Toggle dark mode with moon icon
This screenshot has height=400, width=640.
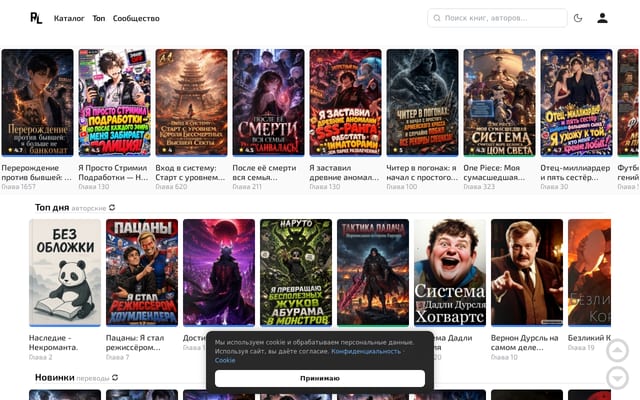point(578,18)
